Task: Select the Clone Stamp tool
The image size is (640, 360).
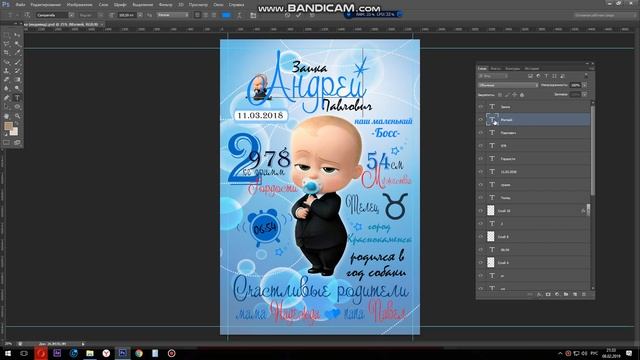Action: tap(7, 71)
